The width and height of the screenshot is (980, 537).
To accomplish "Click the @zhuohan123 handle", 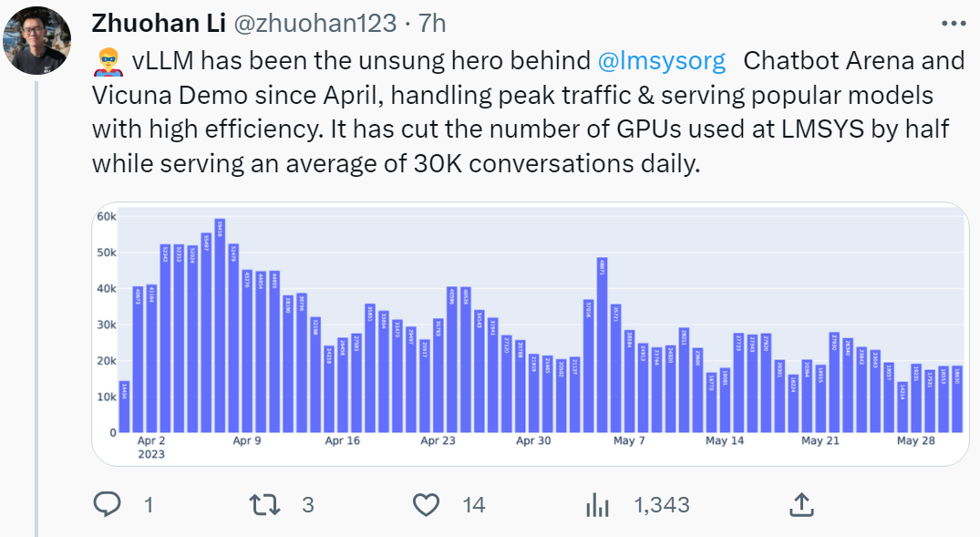I will coord(315,23).
